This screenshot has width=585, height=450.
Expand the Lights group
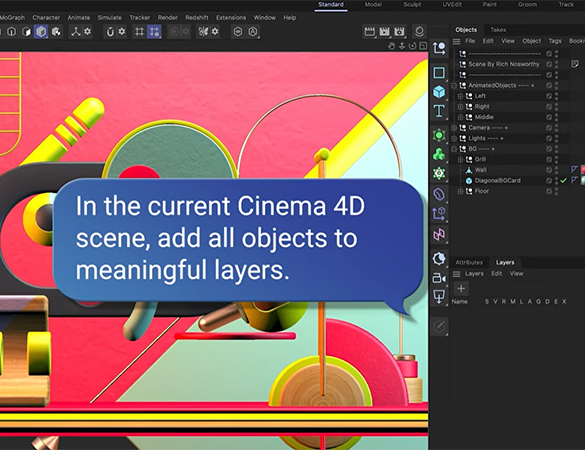pyautogui.click(x=454, y=138)
